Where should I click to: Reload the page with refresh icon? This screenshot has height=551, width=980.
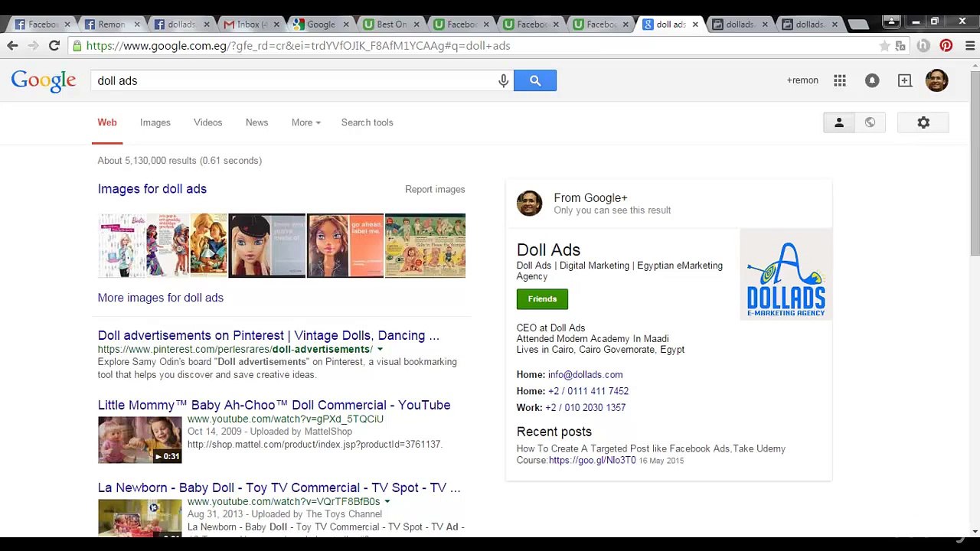coord(54,46)
